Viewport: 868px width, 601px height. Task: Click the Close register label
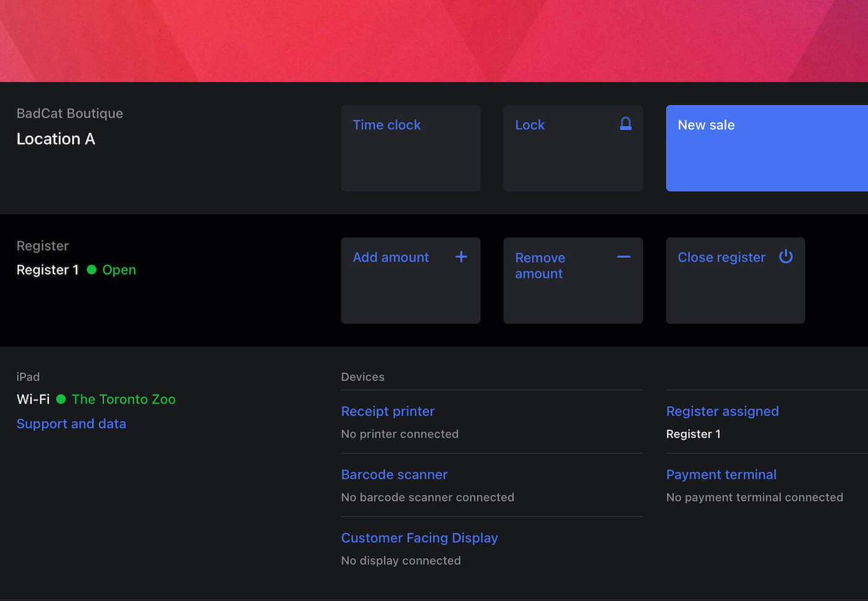pyautogui.click(x=721, y=257)
